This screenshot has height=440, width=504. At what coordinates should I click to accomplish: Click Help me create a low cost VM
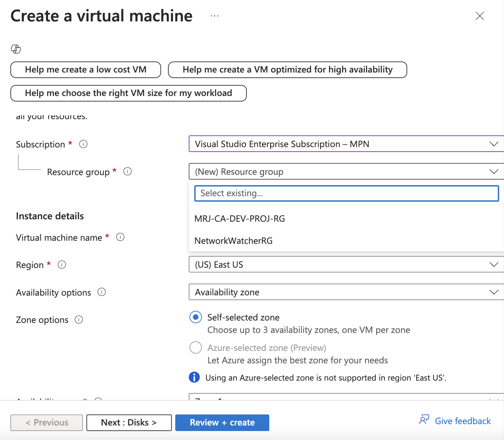(x=86, y=70)
